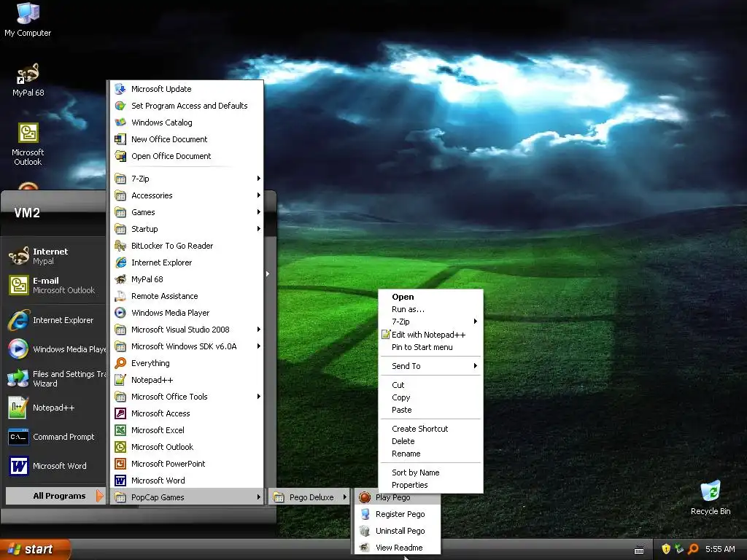Open pinned E-mail Microsoft Outlook item
The height and width of the screenshot is (560, 747).
pos(55,285)
